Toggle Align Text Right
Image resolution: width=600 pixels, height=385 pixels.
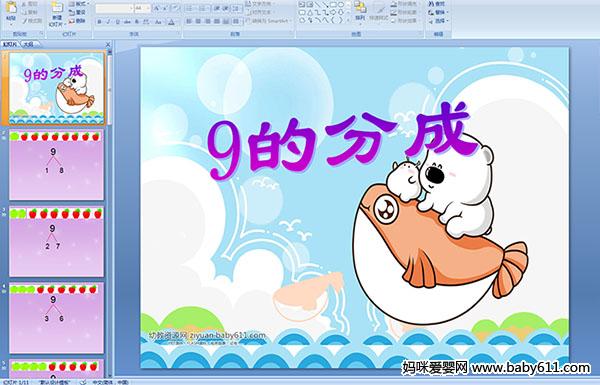(207, 21)
